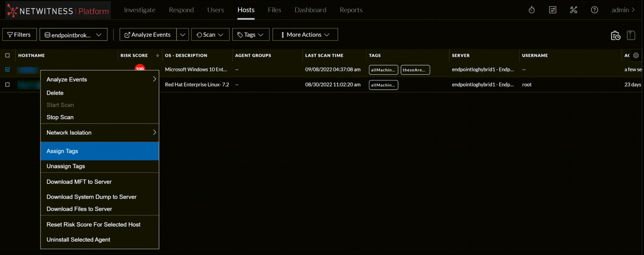This screenshot has width=644, height=255.
Task: Open the book panel icon at far right
Action: coord(631,35)
